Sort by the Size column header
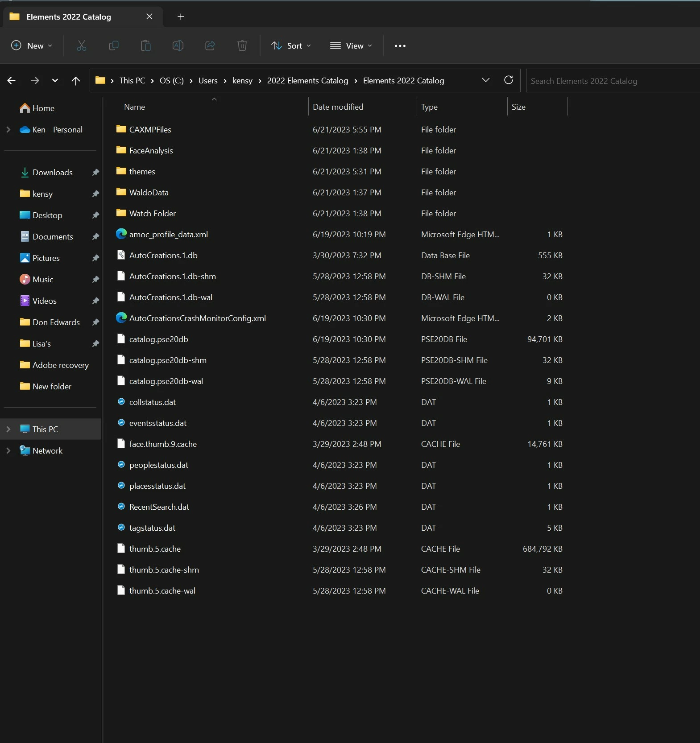This screenshot has width=700, height=743. (518, 107)
